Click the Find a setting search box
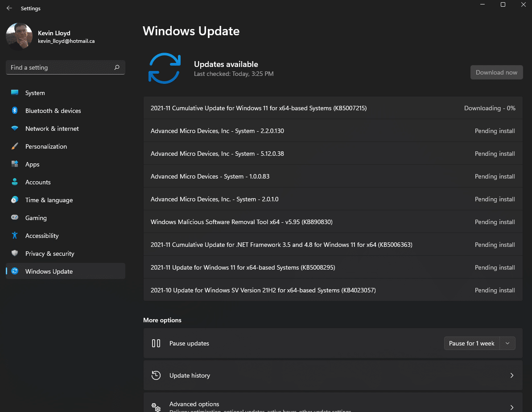Image resolution: width=532 pixels, height=412 pixels. pyautogui.click(x=66, y=67)
